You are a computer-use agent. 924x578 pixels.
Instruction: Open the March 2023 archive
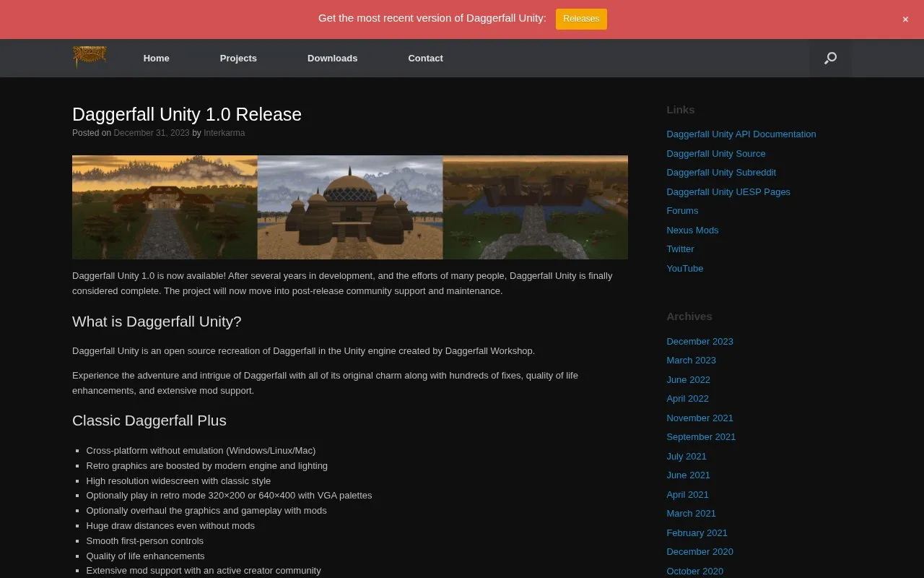tap(691, 360)
